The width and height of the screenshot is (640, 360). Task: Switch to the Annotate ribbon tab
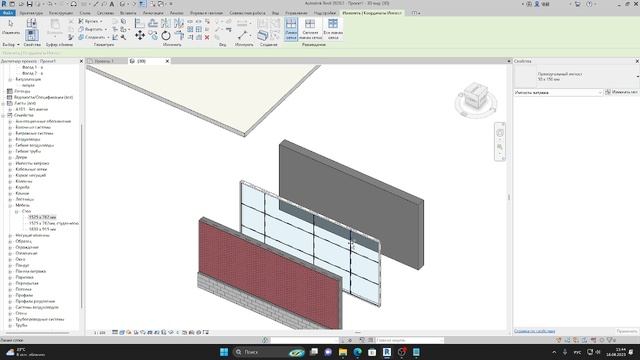[x=153, y=13]
